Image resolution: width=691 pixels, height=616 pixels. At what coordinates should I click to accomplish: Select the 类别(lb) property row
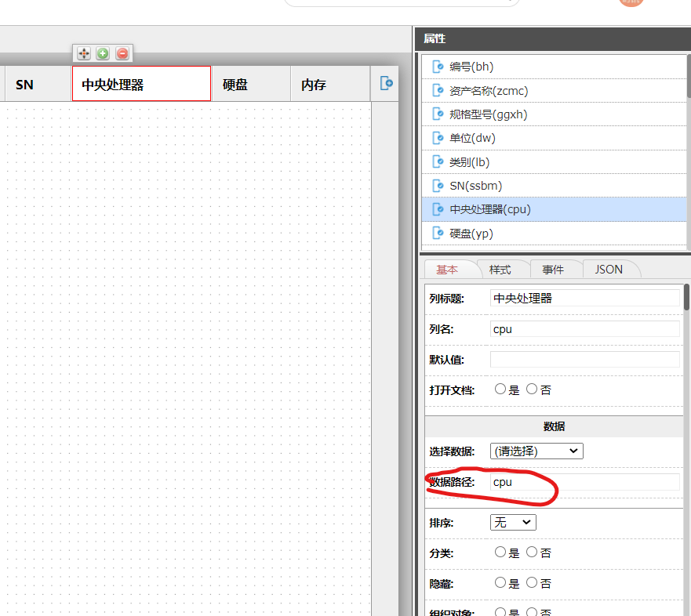point(554,162)
